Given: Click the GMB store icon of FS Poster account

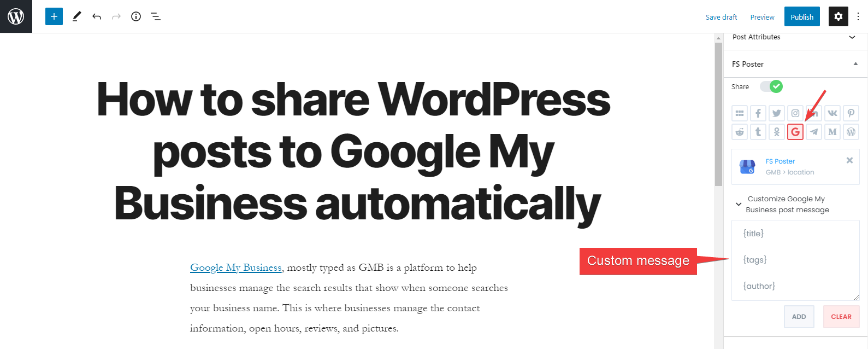Looking at the screenshot, I should (747, 167).
